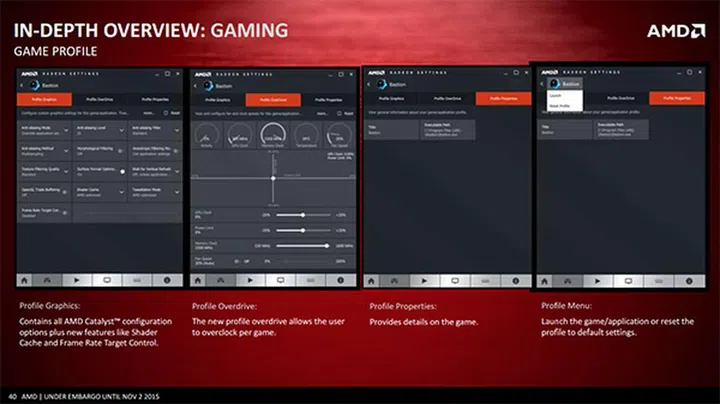This screenshot has height=404, width=720.
Task: Toggle Frame Rate Target Control switch
Action: [65, 213]
